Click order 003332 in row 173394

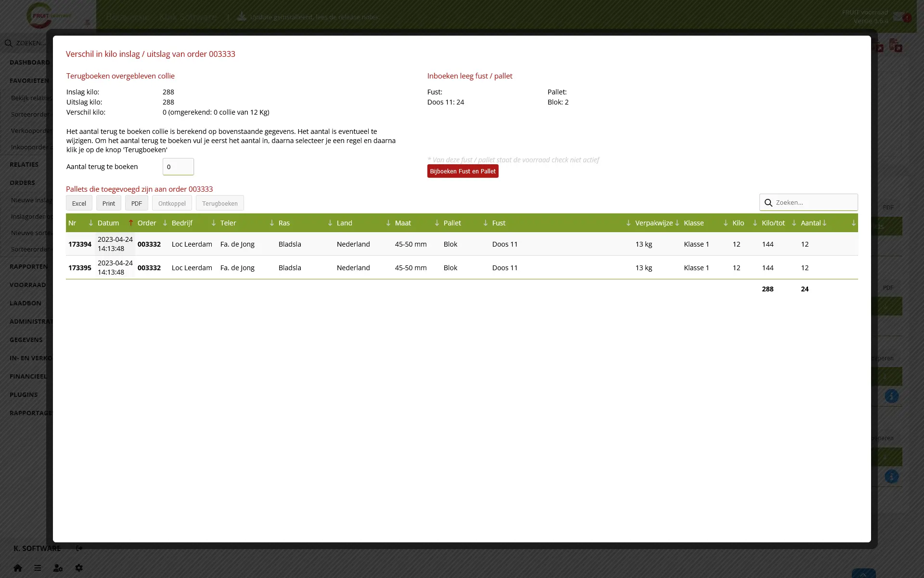coord(149,244)
